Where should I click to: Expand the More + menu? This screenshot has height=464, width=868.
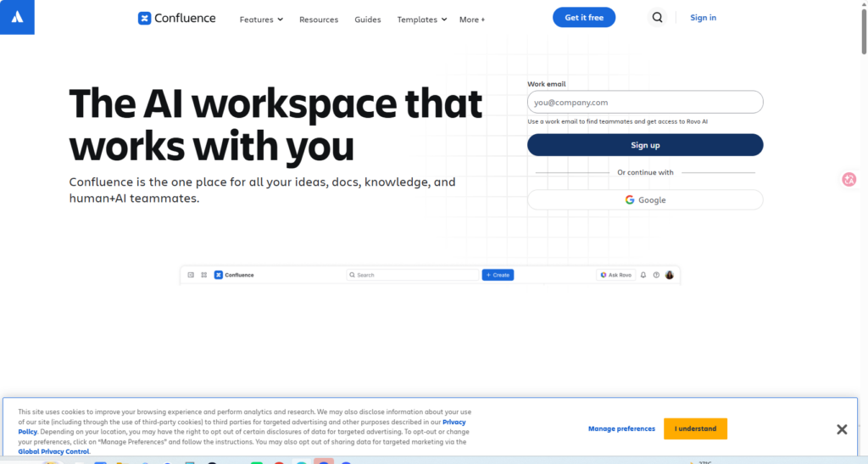[472, 20]
